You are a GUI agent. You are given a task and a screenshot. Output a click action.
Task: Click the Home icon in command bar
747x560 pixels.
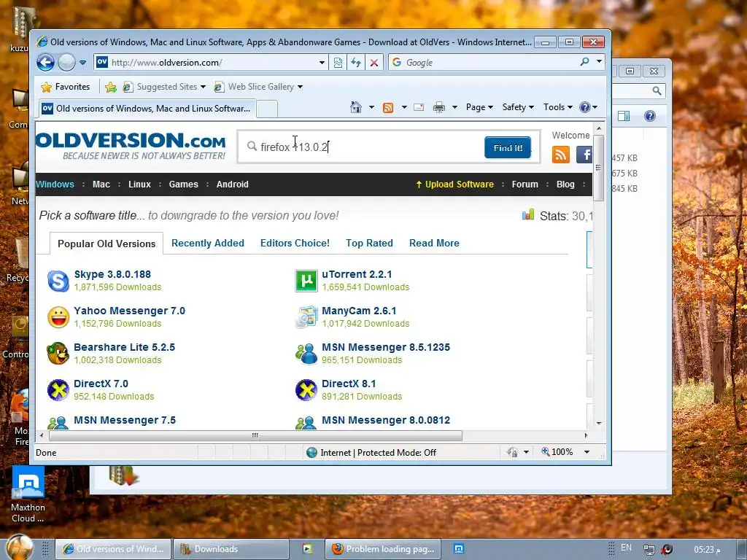point(356,107)
